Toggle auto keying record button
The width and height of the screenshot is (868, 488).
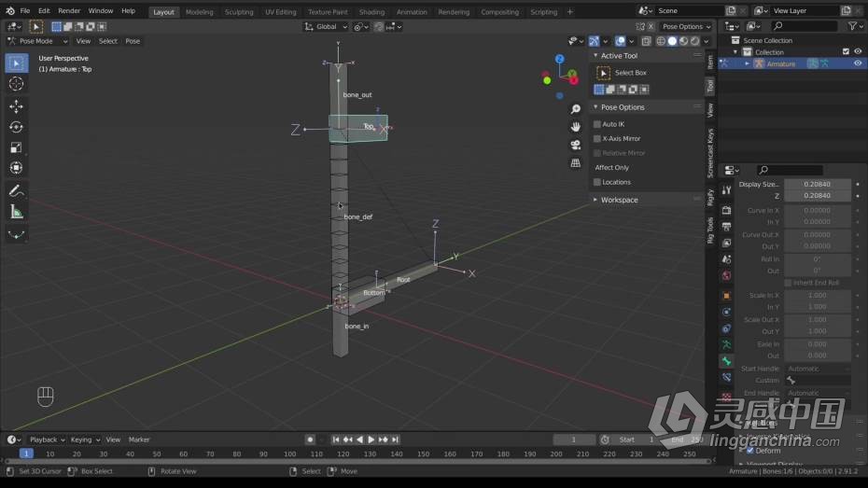coord(310,439)
